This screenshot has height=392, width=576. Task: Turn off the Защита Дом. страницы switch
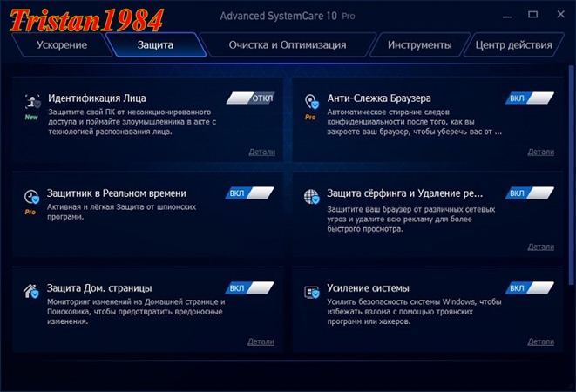(250, 288)
